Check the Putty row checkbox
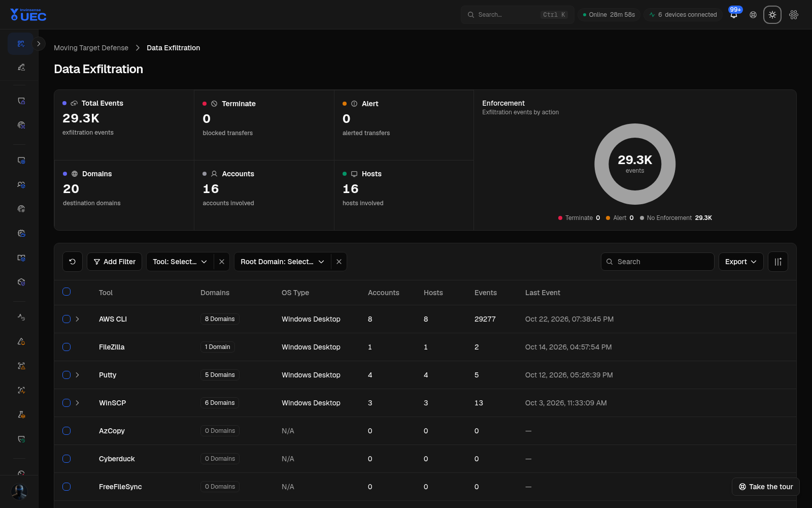 pyautogui.click(x=66, y=375)
